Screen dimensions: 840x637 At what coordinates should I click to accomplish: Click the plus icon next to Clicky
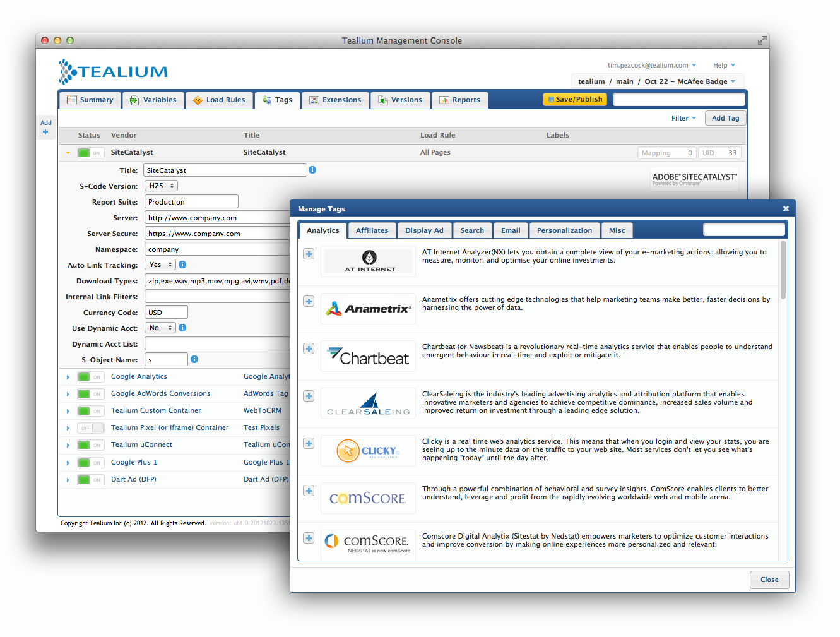[309, 443]
